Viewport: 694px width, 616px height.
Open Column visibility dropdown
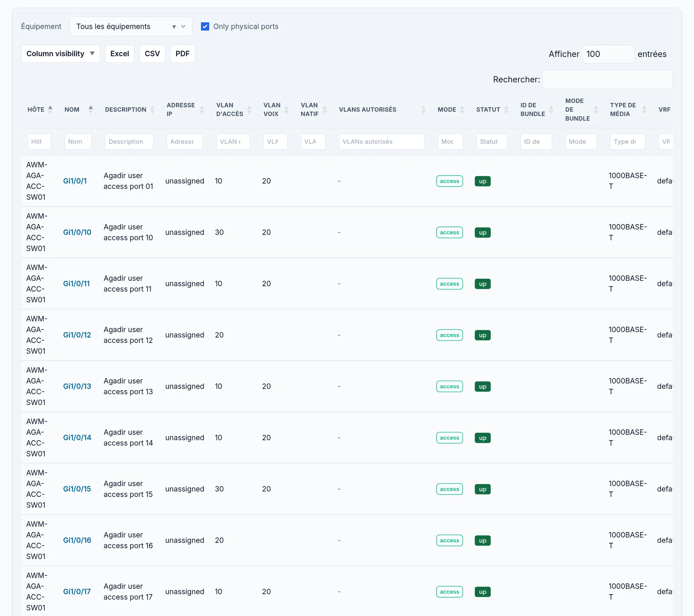(60, 54)
